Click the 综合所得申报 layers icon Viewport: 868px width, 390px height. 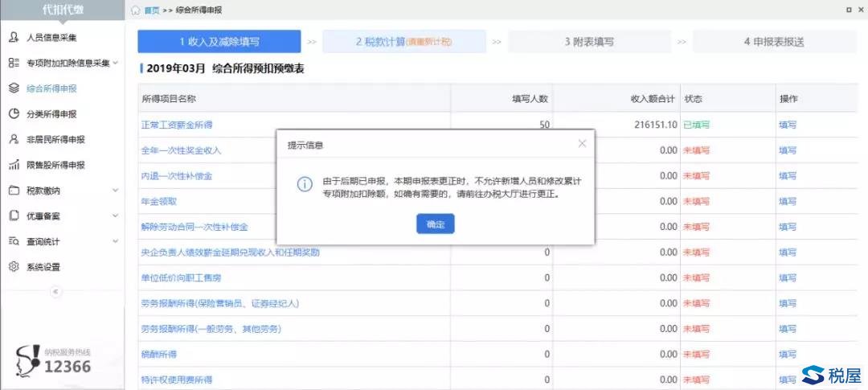[x=14, y=88]
